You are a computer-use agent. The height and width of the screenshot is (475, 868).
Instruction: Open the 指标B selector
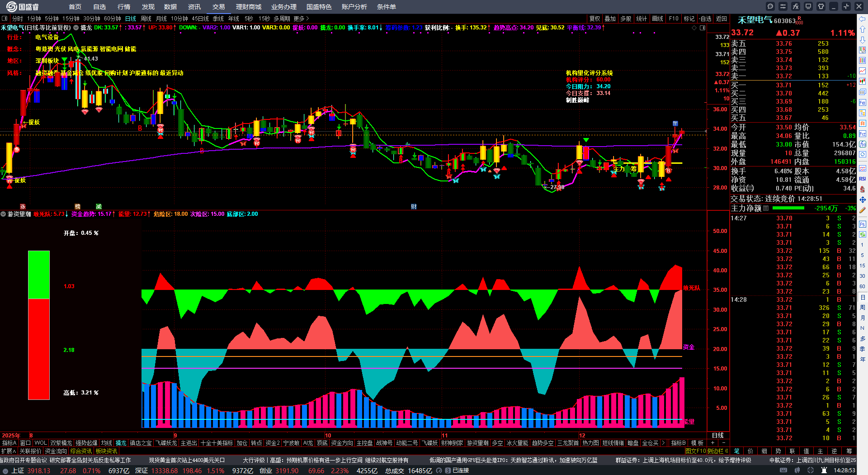(678, 443)
